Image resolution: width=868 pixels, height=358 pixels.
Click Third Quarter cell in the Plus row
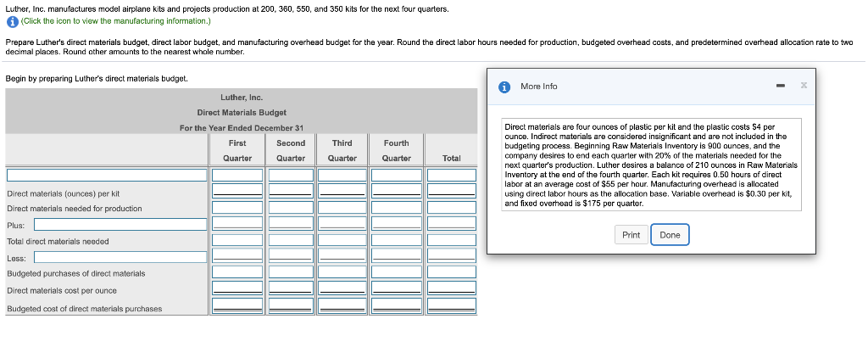tap(342, 223)
